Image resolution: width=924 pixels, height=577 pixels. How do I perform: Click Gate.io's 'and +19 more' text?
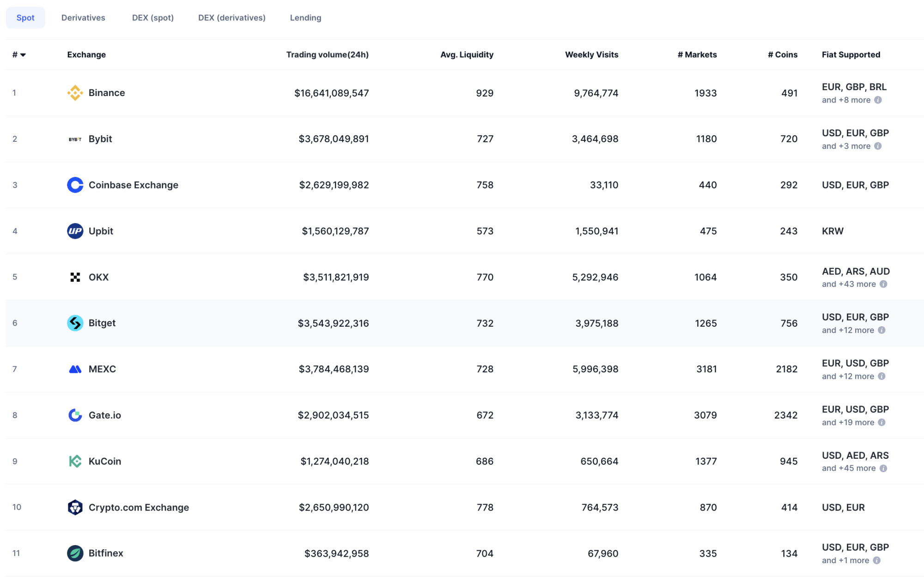pyautogui.click(x=848, y=422)
